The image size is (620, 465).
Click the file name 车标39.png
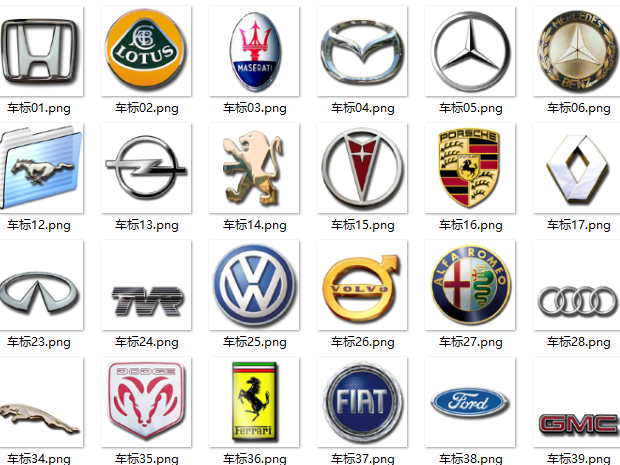pos(578,459)
